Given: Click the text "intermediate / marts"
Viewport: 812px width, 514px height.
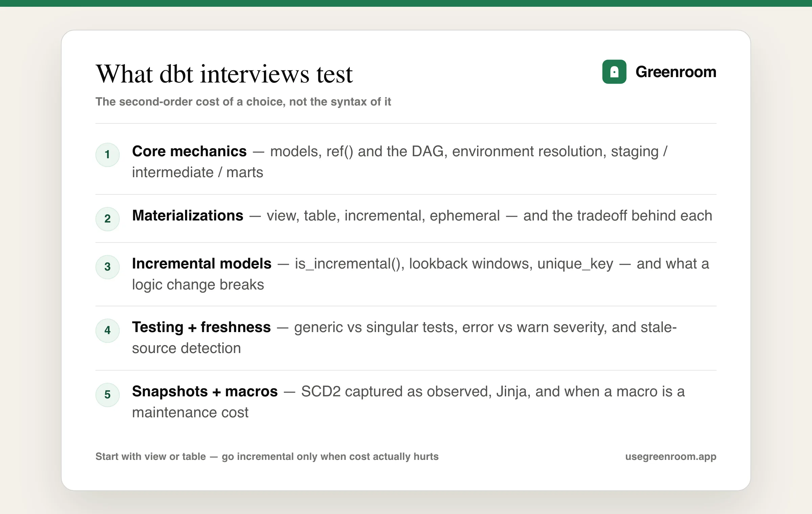Looking at the screenshot, I should pos(198,172).
